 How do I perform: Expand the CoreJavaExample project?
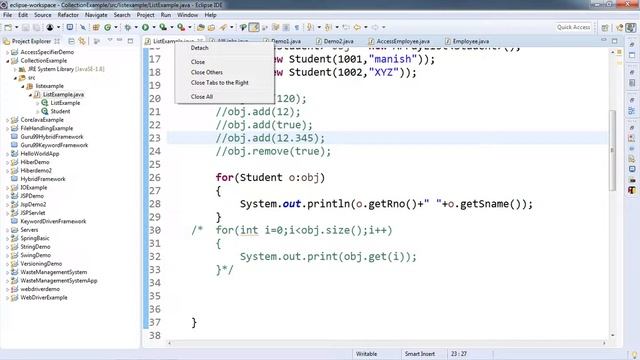point(7,120)
